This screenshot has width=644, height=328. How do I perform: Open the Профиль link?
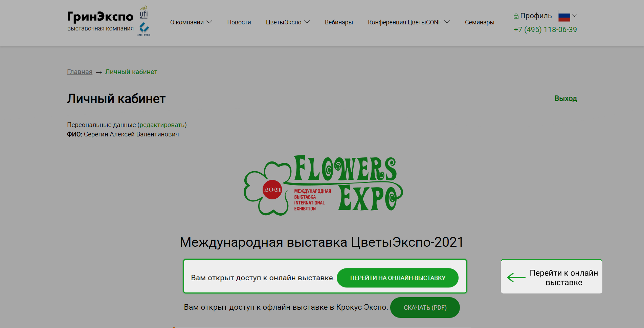point(536,16)
